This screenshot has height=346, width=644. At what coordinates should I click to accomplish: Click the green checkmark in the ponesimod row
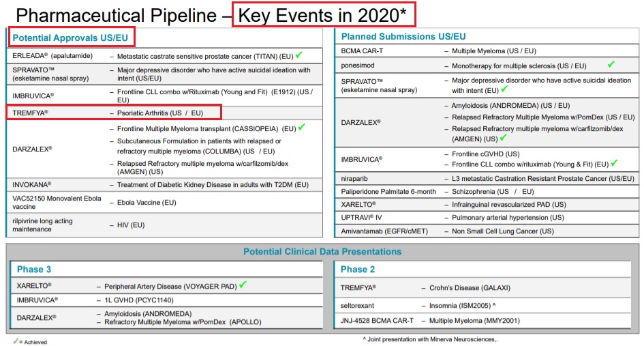coord(611,65)
